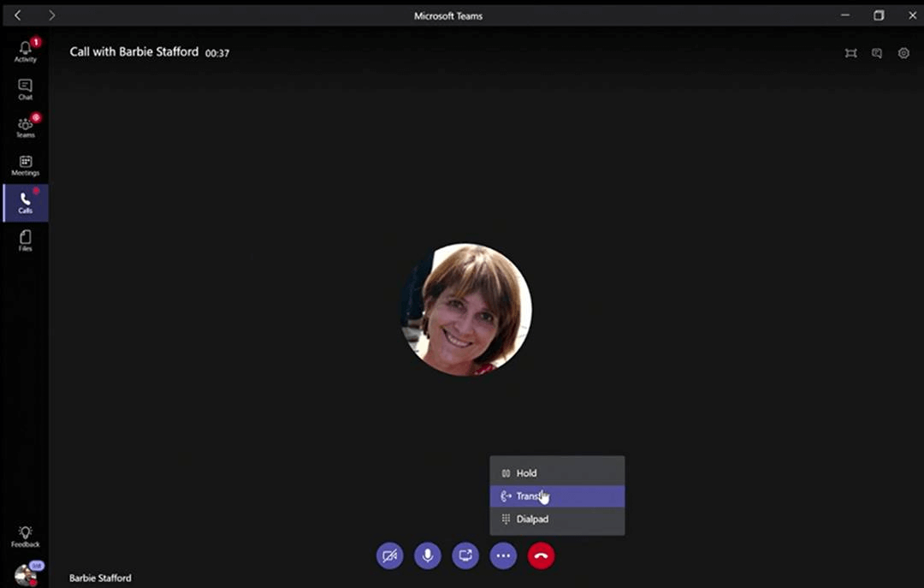This screenshot has height=588, width=924.
Task: Open the Dialpad from the menu
Action: (557, 519)
